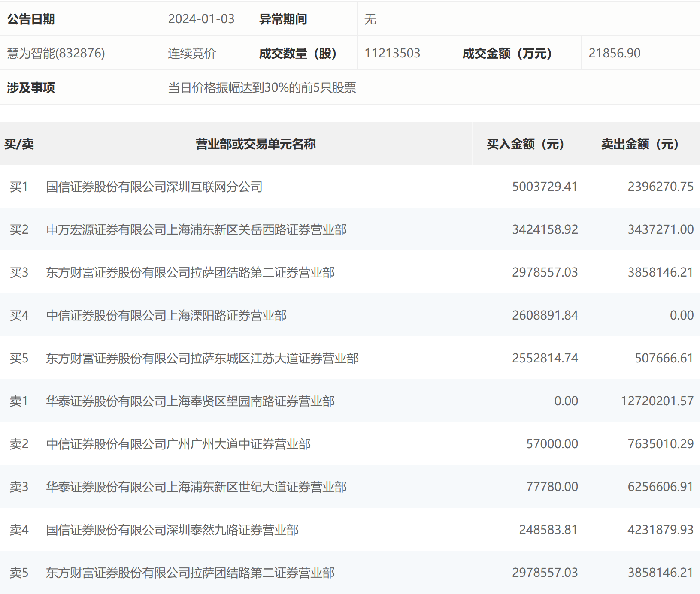This screenshot has width=700, height=594.
Task: Select buy amount 2552814.74
Action: [545, 358]
